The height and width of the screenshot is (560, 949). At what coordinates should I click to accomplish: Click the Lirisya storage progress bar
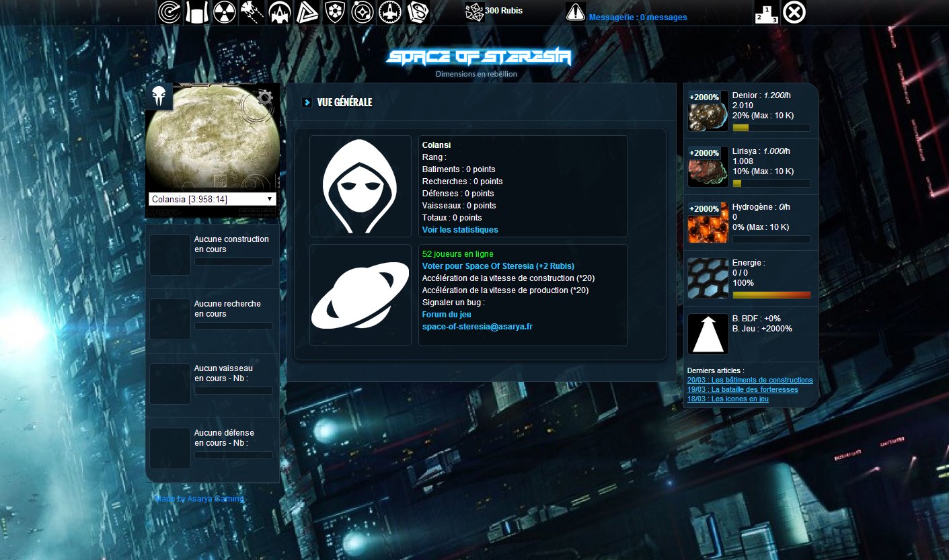pos(771,184)
